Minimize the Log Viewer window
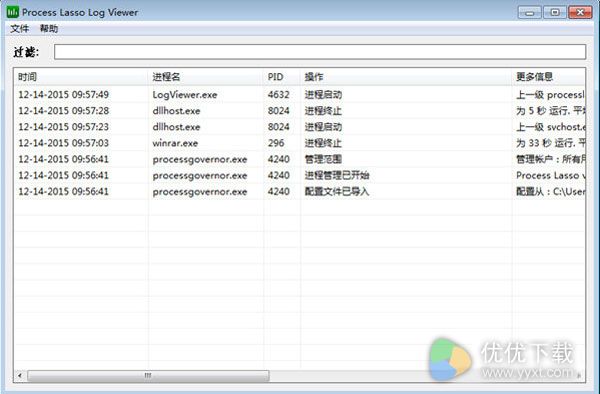600x394 pixels. tap(530, 13)
